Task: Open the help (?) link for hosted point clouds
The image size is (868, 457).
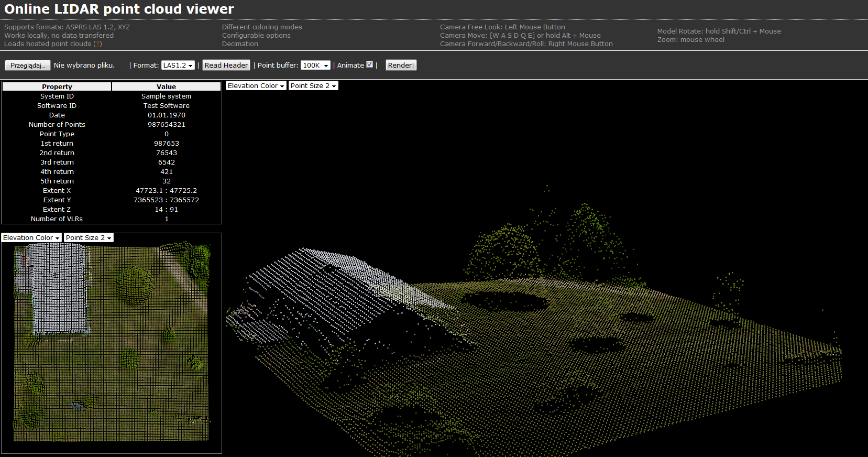Action: tap(97, 44)
